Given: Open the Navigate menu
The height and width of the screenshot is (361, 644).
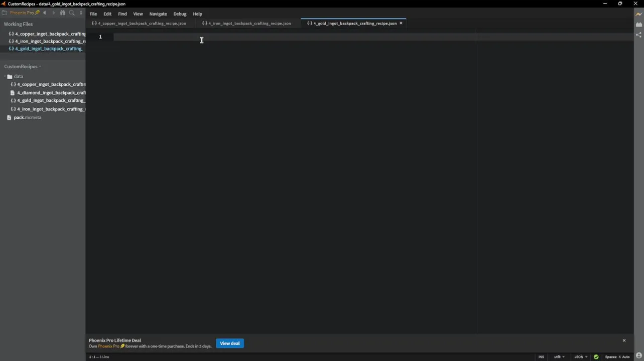Looking at the screenshot, I should pyautogui.click(x=158, y=14).
